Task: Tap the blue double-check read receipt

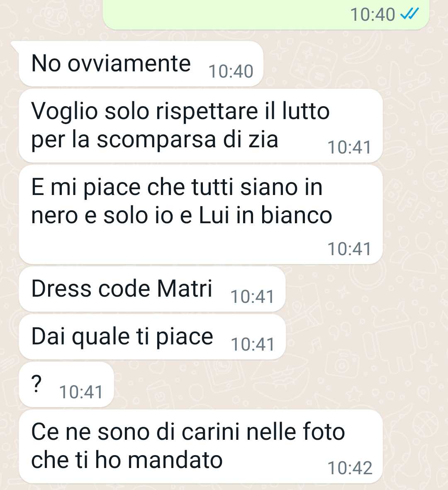Action: [409, 14]
